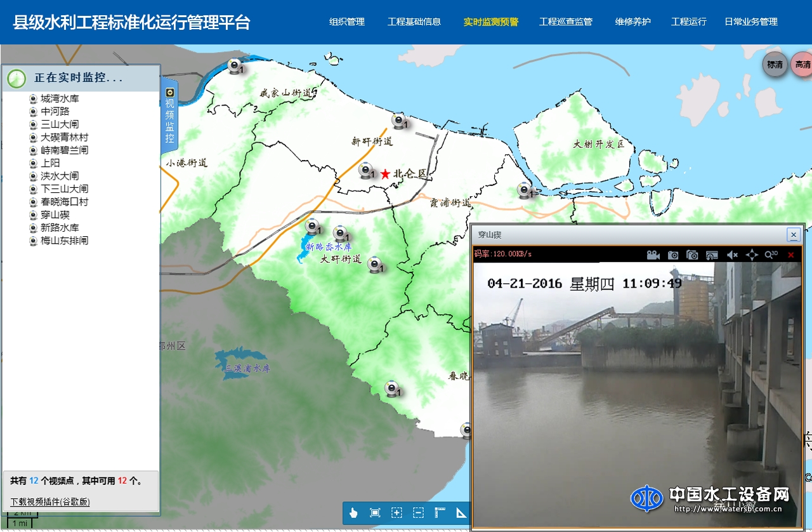The width and height of the screenshot is (812, 532).
Task: Switch video quality to 高清 high definition
Action: [802, 64]
